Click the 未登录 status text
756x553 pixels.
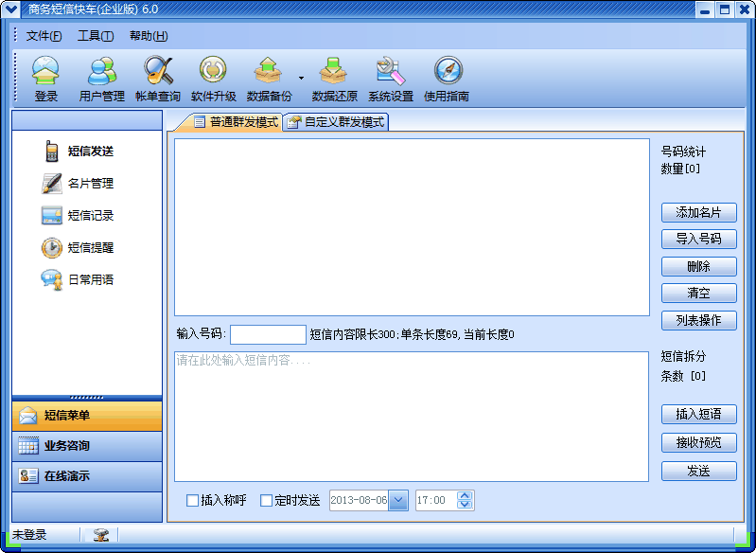(29, 535)
